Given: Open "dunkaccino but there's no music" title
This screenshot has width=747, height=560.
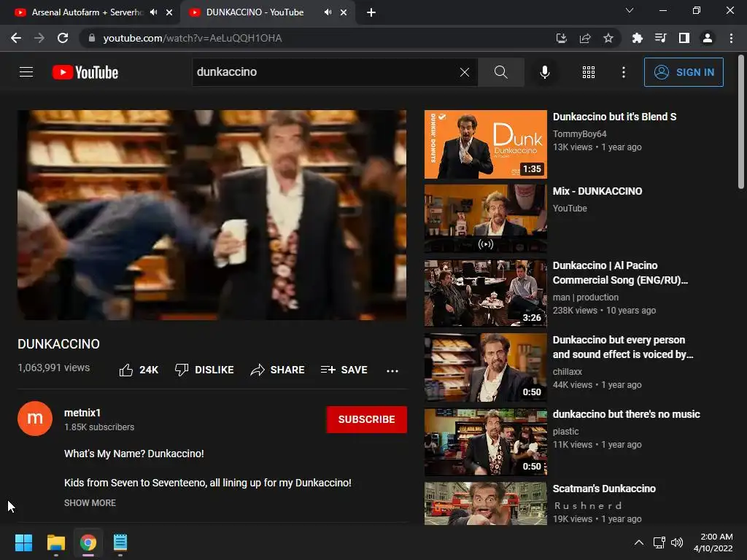Looking at the screenshot, I should point(627,414).
